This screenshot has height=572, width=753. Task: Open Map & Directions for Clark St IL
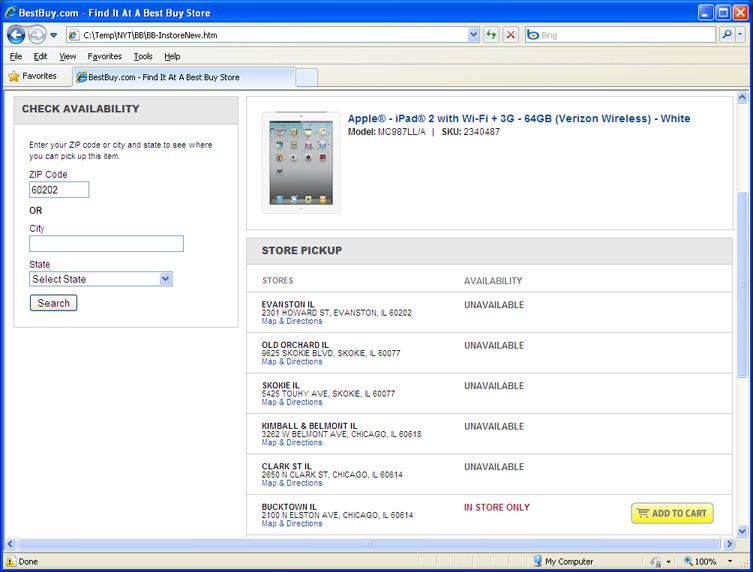point(292,483)
